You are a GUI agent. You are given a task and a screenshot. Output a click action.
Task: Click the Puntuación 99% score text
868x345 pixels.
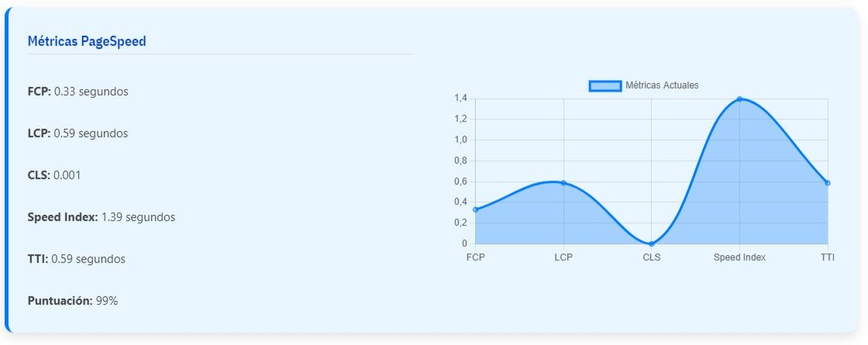point(73,302)
